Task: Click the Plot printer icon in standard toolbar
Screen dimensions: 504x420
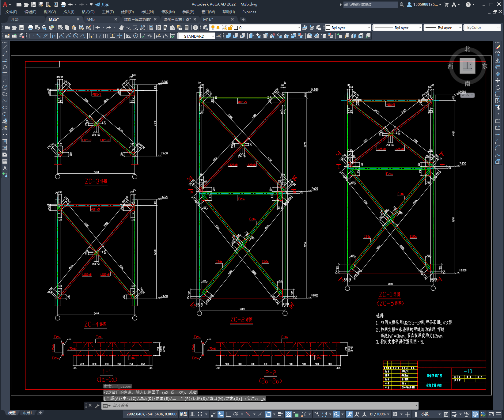Action: tap(30, 28)
